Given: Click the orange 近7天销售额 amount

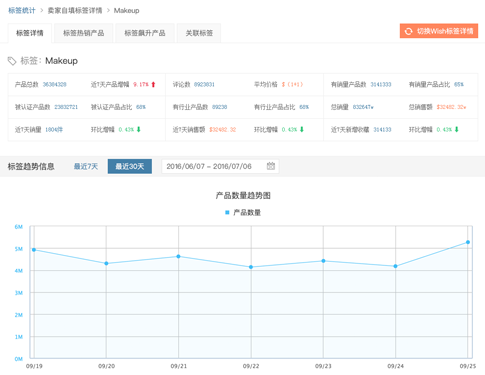Looking at the screenshot, I should click(222, 129).
